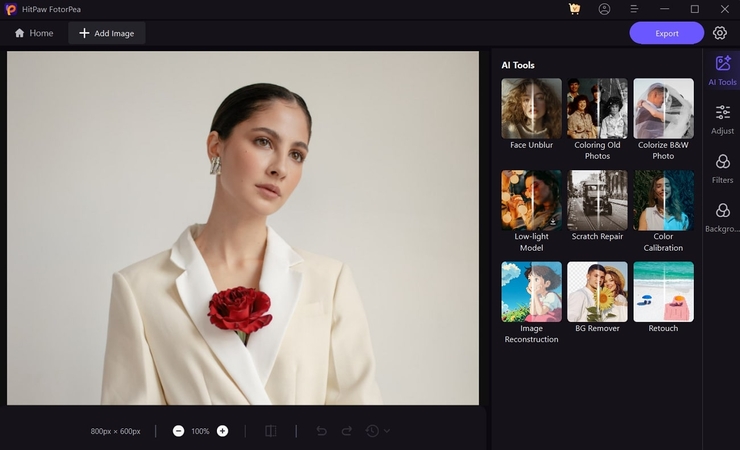Click the portrait image on canvas
Image resolution: width=740 pixels, height=450 pixels.
243,228
